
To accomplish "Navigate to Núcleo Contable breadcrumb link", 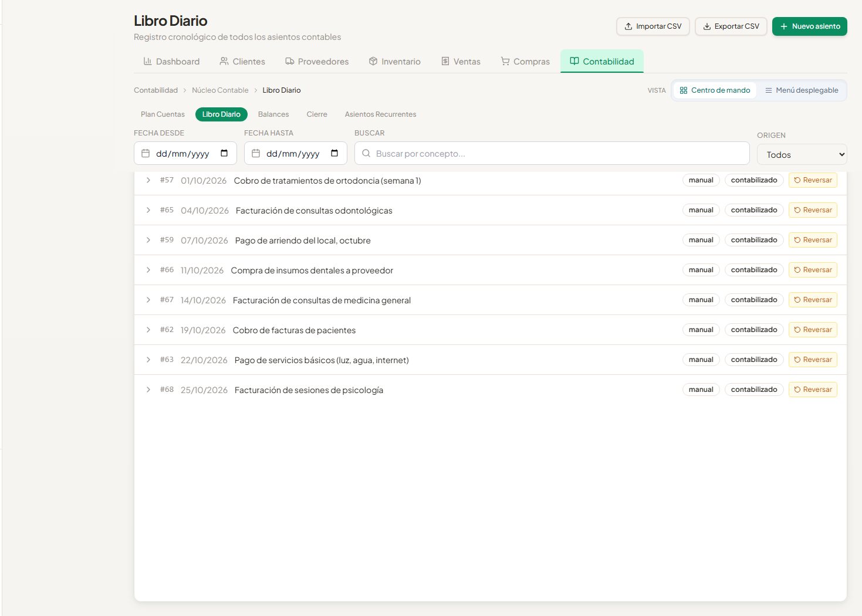I will pyautogui.click(x=220, y=90).
